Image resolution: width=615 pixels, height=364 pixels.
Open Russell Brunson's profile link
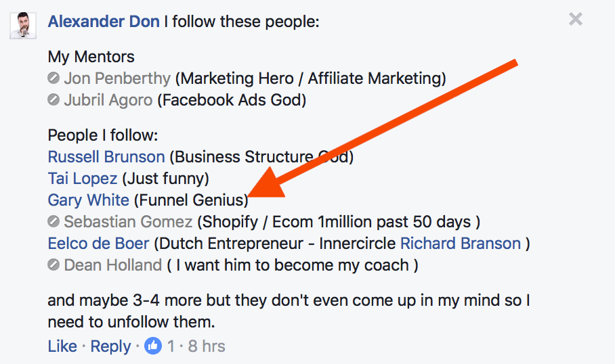106,157
